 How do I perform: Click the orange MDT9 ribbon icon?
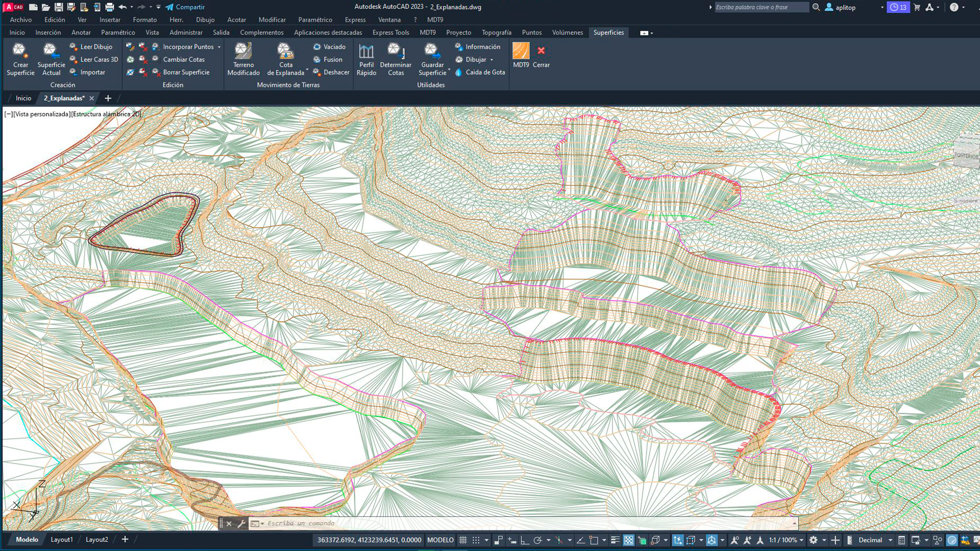click(521, 51)
